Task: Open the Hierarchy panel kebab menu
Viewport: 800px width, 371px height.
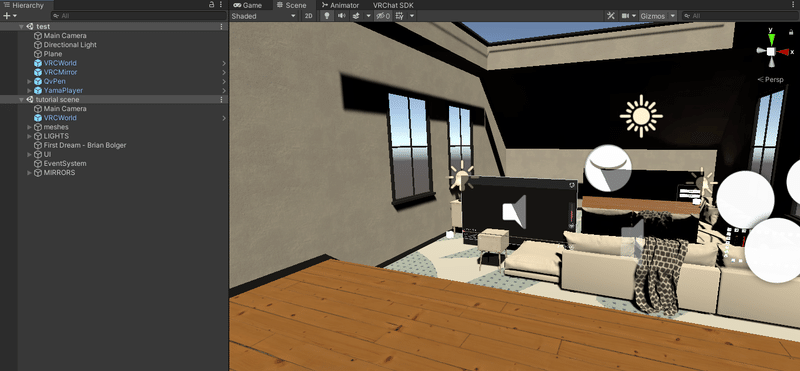Action: tap(220, 5)
